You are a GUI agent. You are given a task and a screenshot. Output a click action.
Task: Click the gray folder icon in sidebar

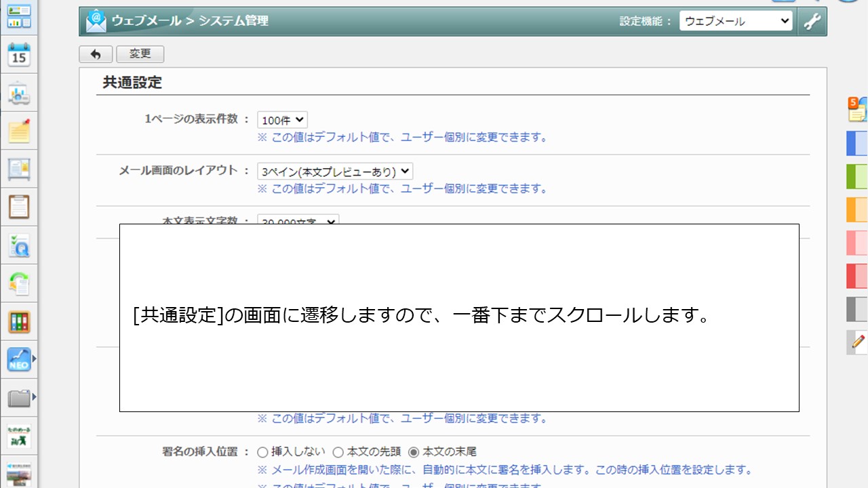tap(18, 397)
